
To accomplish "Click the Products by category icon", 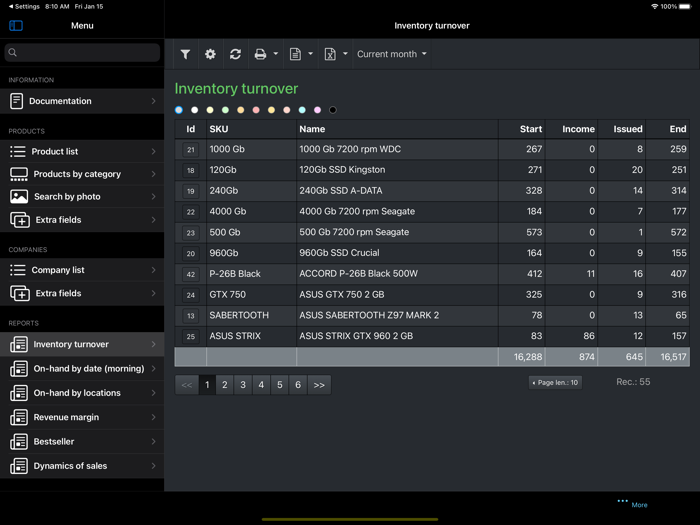I will pyautogui.click(x=19, y=174).
